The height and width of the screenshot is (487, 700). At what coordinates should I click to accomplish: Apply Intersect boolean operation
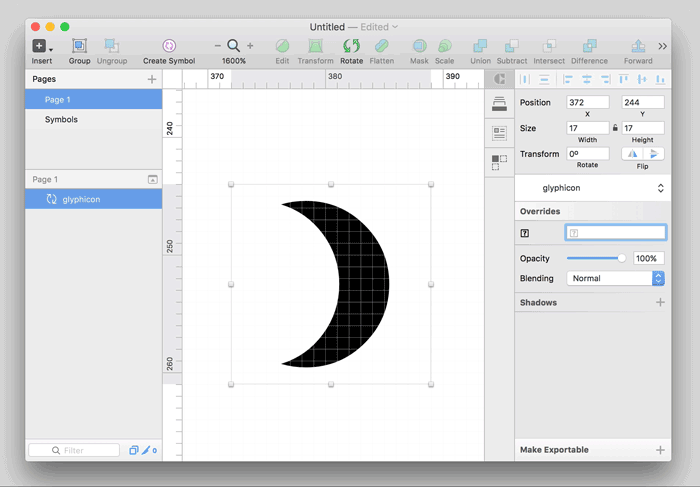click(x=549, y=46)
